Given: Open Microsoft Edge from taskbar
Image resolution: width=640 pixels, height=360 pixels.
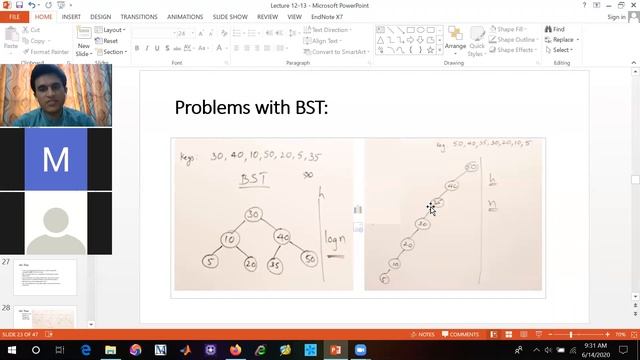Looking at the screenshot, I should (x=86, y=350).
